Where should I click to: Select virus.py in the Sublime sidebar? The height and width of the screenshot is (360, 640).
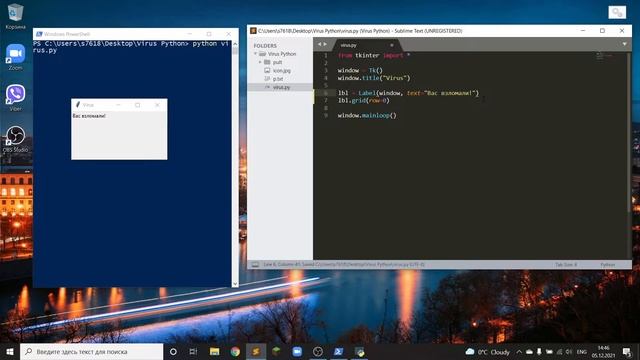point(280,87)
